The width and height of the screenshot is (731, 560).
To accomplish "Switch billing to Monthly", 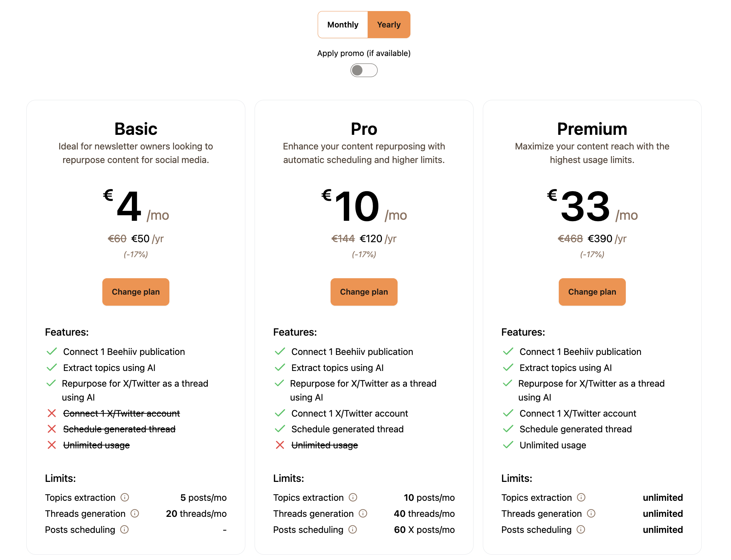I will coord(343,25).
